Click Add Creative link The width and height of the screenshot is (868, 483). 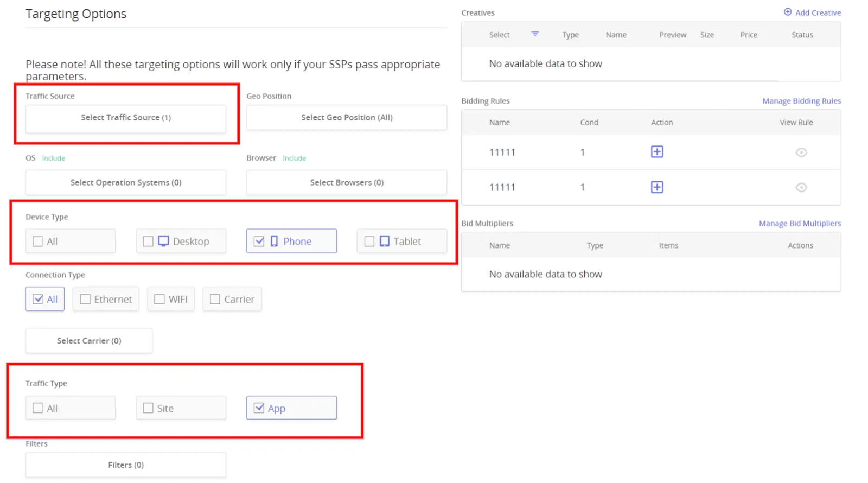[818, 12]
